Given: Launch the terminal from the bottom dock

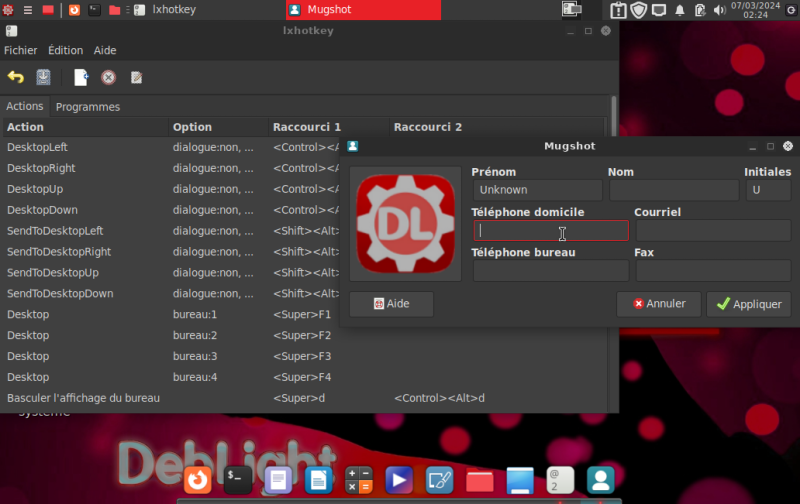Looking at the screenshot, I should pyautogui.click(x=238, y=481).
